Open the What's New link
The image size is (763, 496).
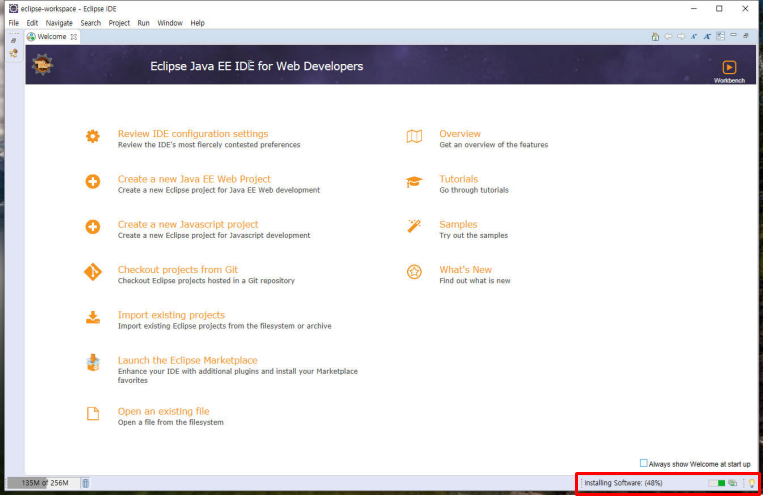(465, 270)
